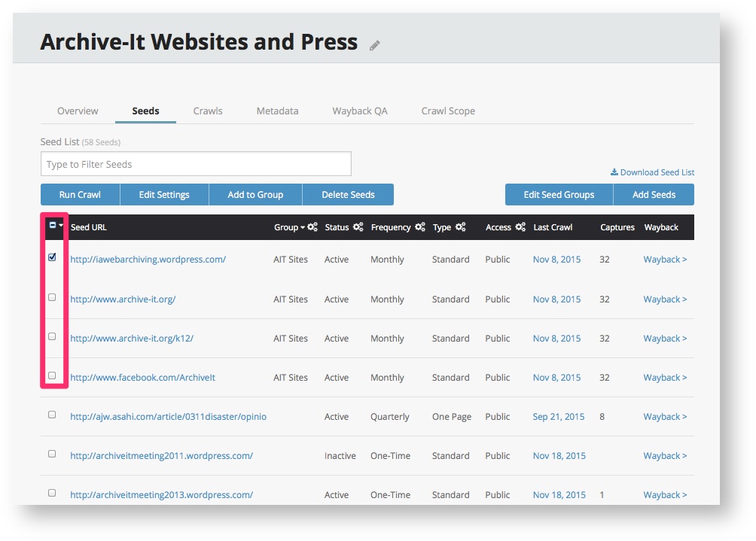Click the gears icon next to Access
The image size is (756, 541).
coord(520,227)
